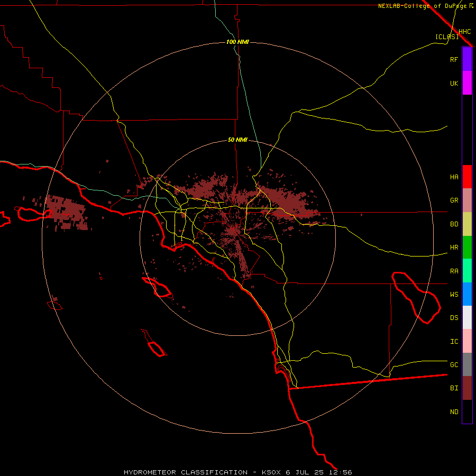Image resolution: width=476 pixels, height=476 pixels.
Task: Click the purple RF color swatch in legend
Action: click(467, 59)
